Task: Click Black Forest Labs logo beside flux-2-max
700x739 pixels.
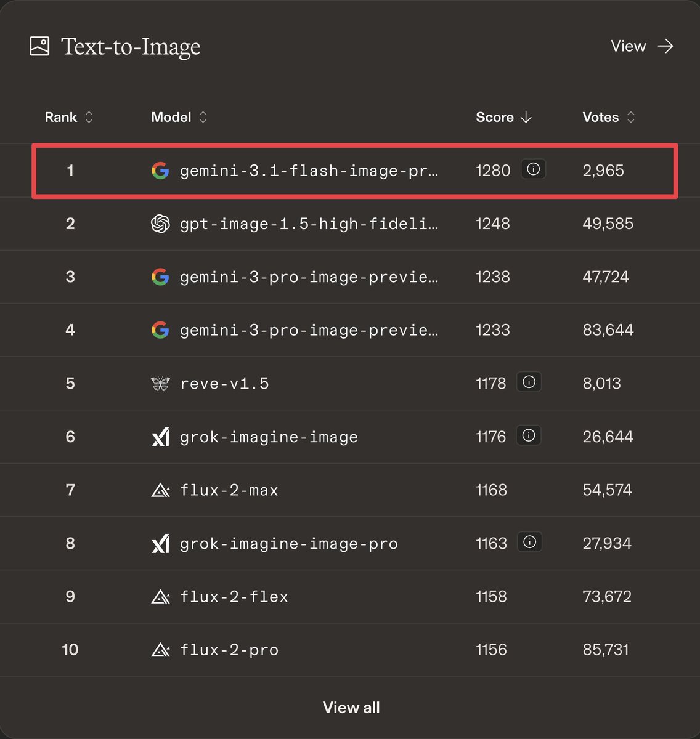Action: pos(160,490)
